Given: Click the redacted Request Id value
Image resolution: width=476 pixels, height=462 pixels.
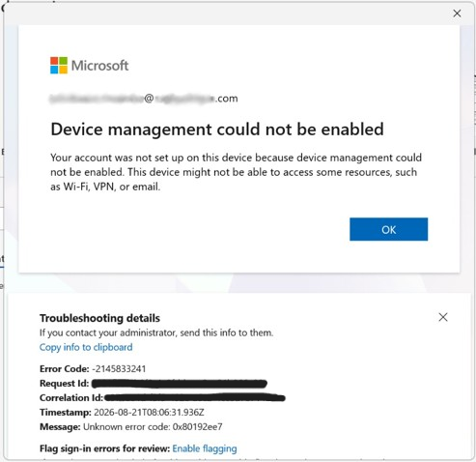Looking at the screenshot, I should point(180,384).
